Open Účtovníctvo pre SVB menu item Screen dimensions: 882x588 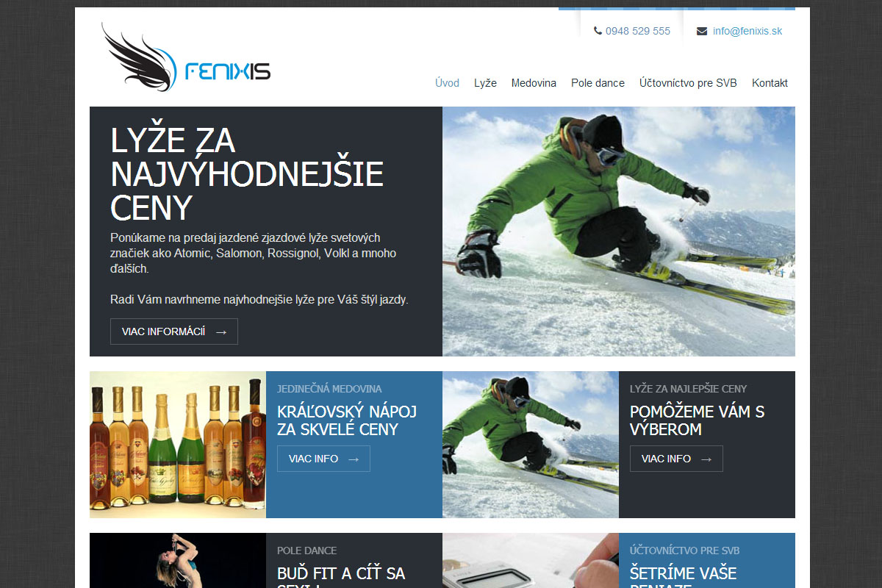click(688, 83)
